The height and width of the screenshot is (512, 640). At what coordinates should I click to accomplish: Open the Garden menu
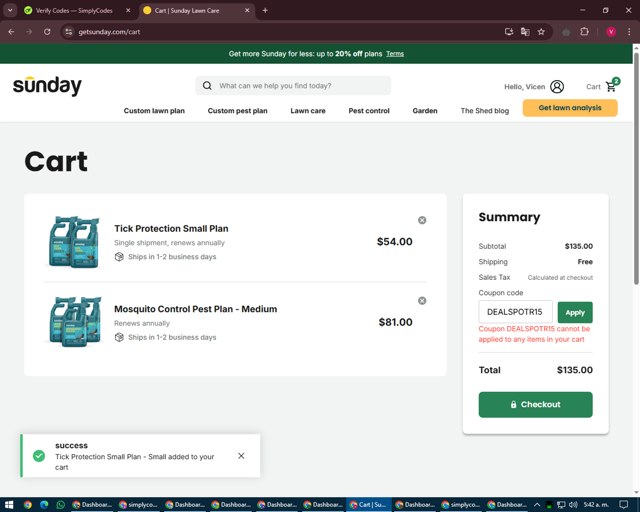click(x=425, y=111)
